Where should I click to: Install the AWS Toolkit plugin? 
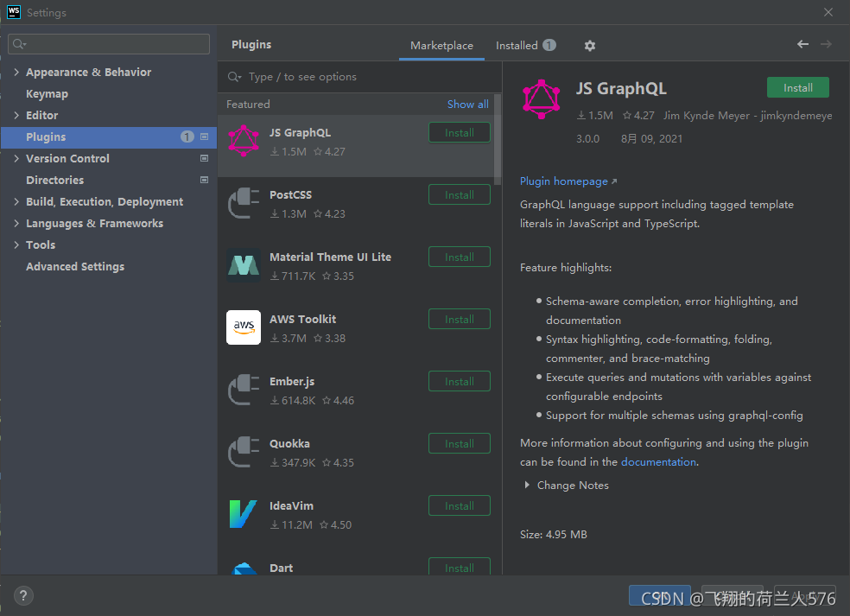pos(460,320)
